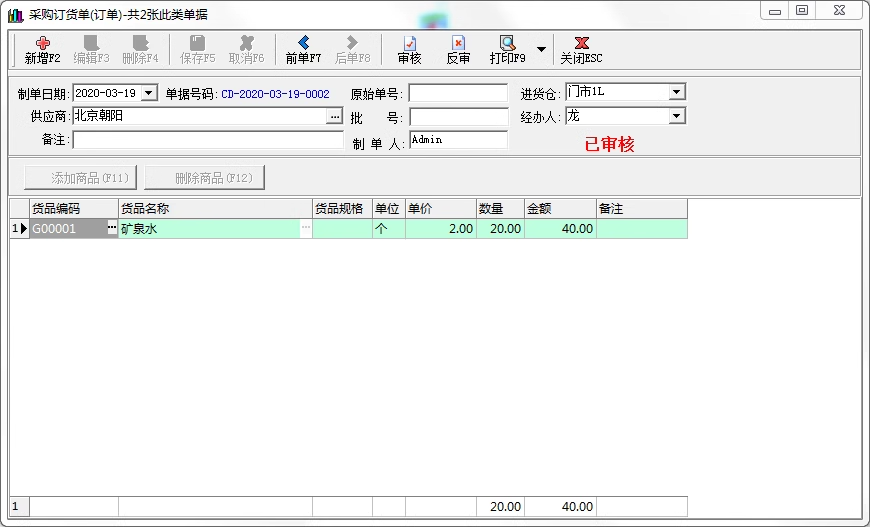Click the 关闭ESC close icon
Viewport: 870px width, 527px height.
[581, 43]
